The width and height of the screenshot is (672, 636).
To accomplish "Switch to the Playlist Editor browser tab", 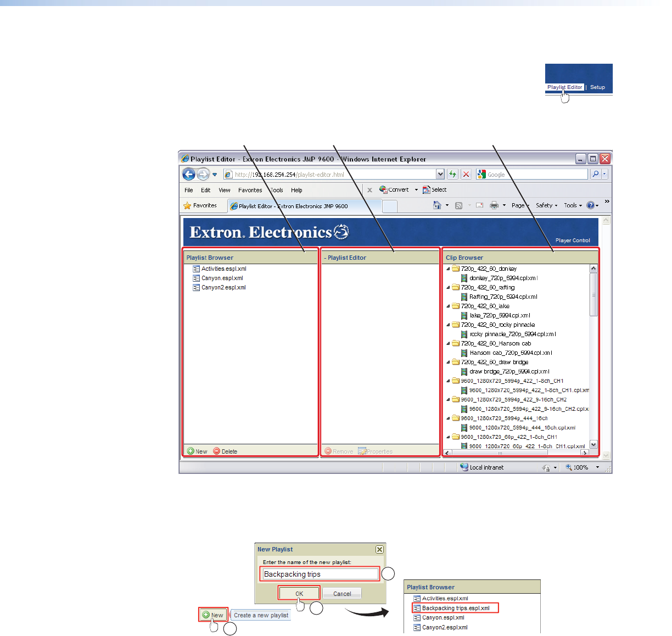I will pos(304,206).
